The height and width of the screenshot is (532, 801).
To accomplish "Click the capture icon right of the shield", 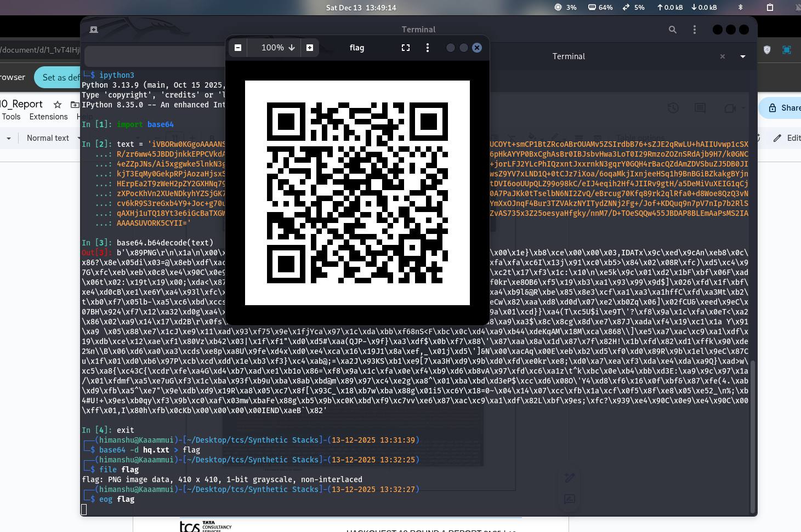I will point(787,50).
